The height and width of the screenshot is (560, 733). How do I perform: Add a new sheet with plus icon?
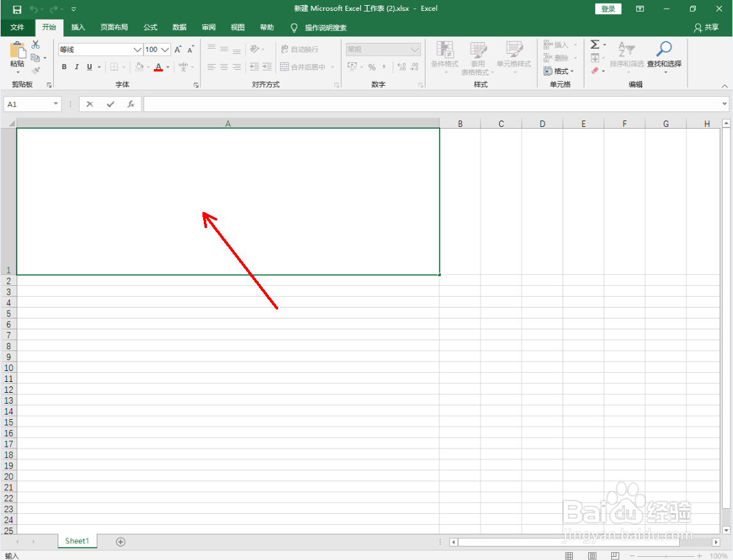tap(120, 542)
